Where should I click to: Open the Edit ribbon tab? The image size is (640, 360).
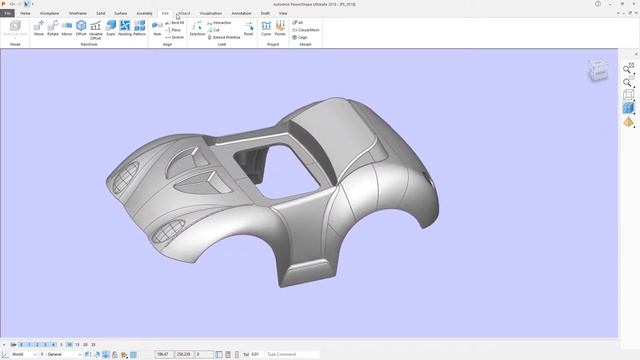pyautogui.click(x=165, y=13)
